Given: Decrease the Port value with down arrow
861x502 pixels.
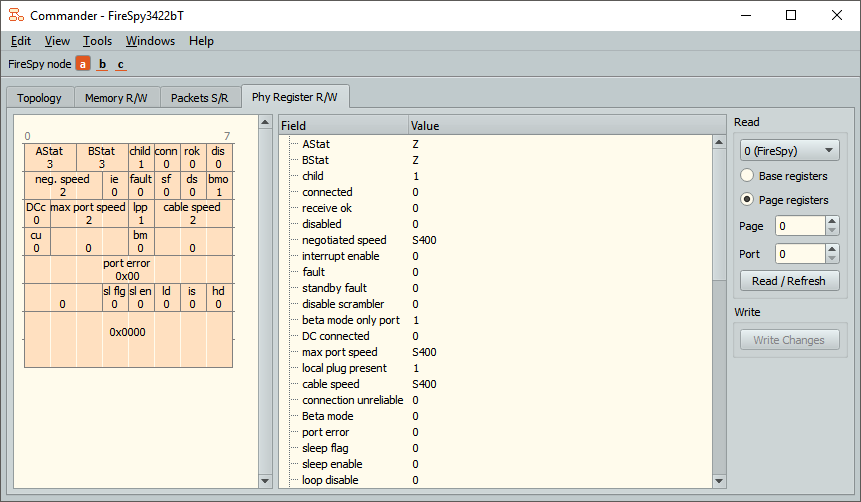Looking at the screenshot, I should (832, 259).
